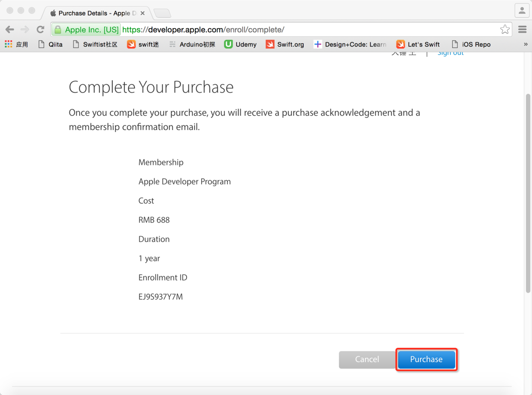Click the Enrollment ID label
The image size is (532, 395).
coord(163,277)
